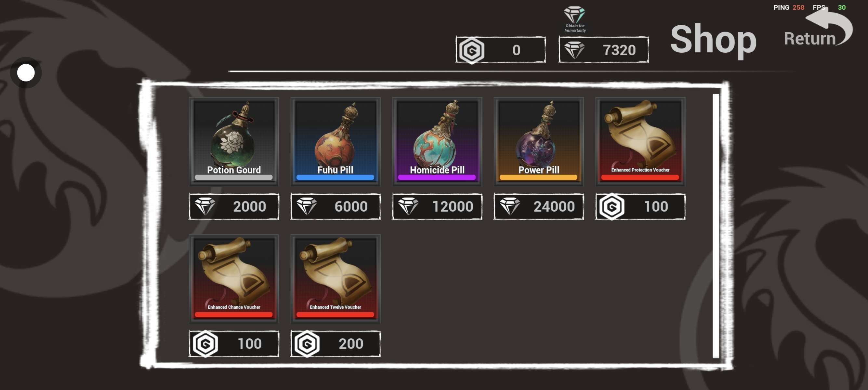Tap the Obtain the Immortality diamond icon
This screenshot has height=390, width=868.
click(575, 19)
